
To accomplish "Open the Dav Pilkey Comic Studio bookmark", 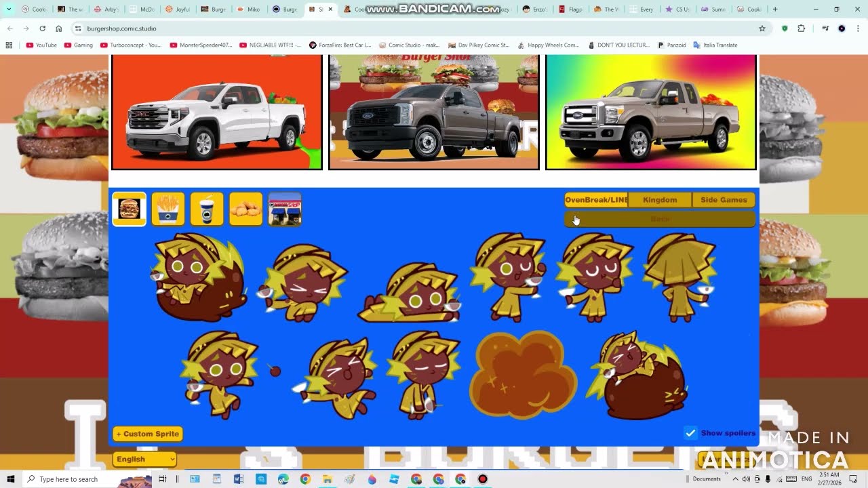I will pyautogui.click(x=479, y=45).
